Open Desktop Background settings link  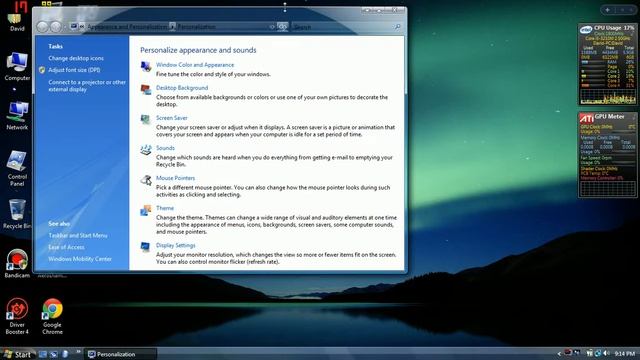pyautogui.click(x=182, y=88)
